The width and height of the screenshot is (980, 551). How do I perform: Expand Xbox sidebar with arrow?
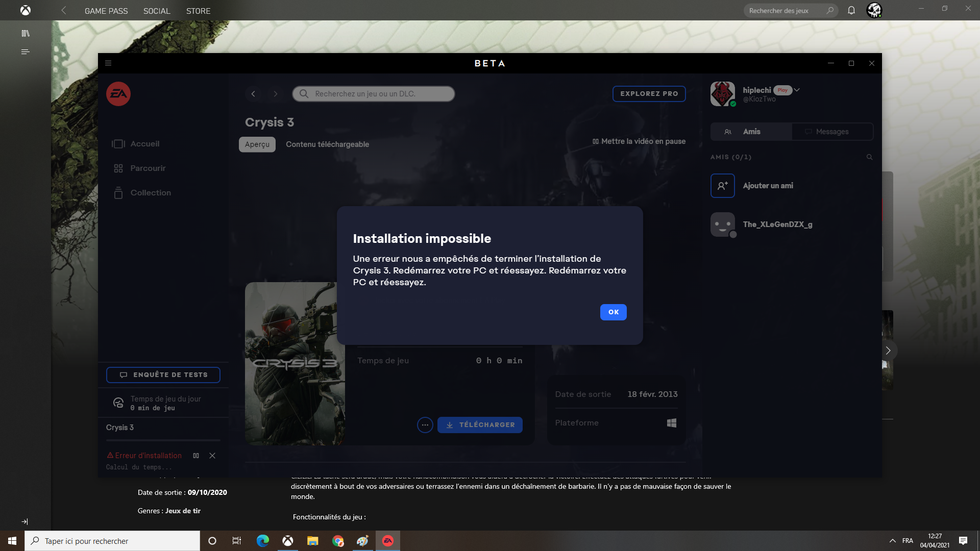24,521
